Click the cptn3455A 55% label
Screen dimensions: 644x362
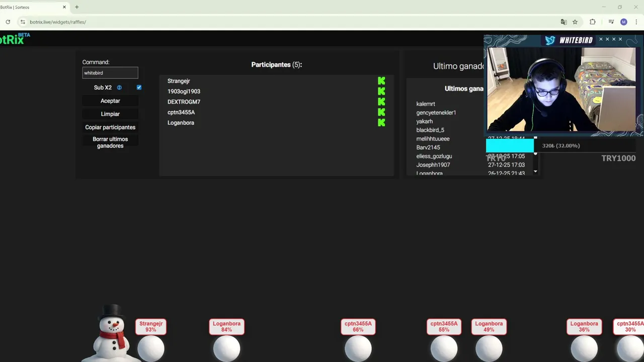(x=444, y=327)
